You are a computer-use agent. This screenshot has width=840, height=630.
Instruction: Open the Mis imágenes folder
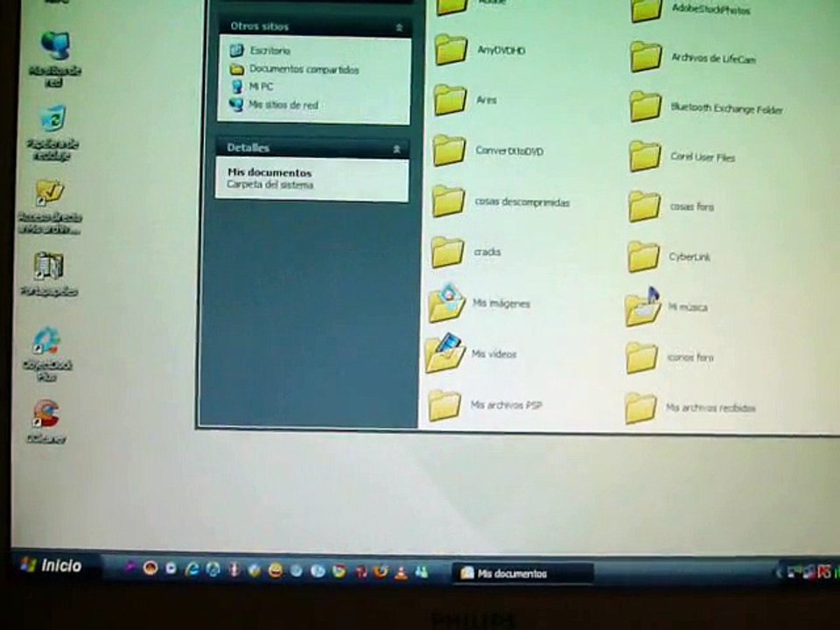[479, 304]
